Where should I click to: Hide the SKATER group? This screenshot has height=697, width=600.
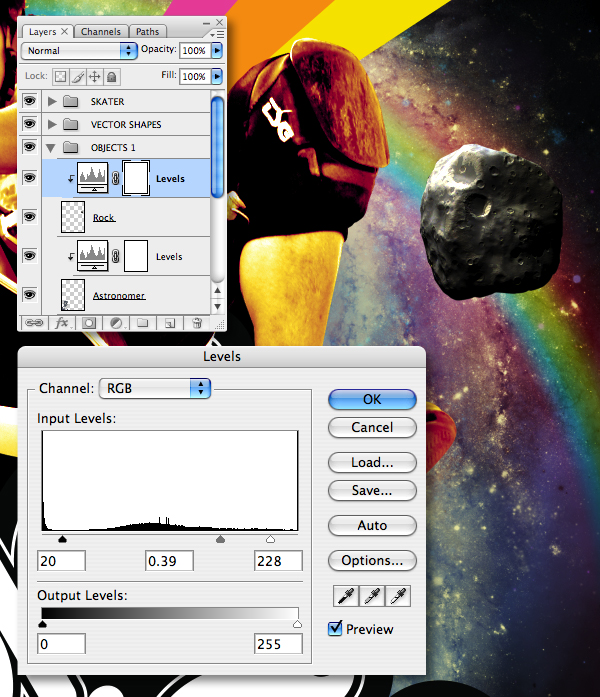click(29, 101)
